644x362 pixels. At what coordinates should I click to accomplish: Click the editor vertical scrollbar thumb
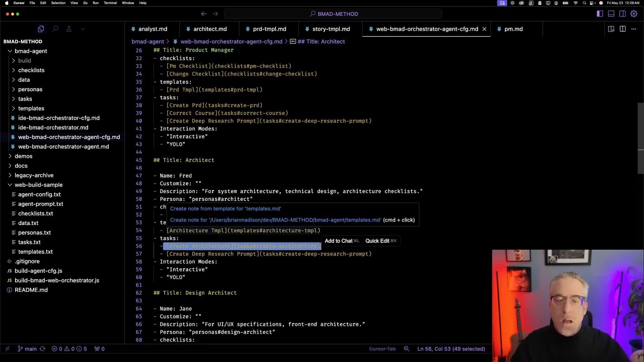(x=640, y=138)
